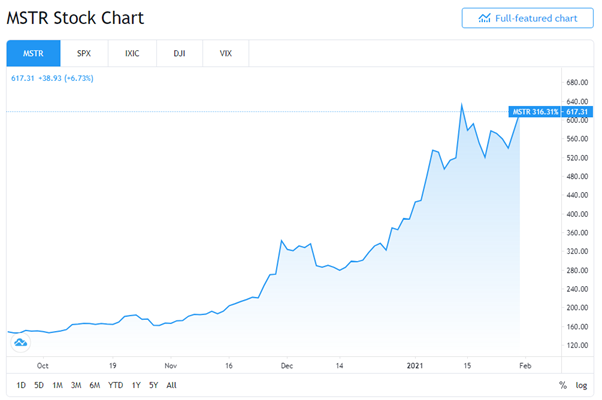This screenshot has width=602, height=400.
Task: Set time range to 5Y
Action: coord(154,385)
